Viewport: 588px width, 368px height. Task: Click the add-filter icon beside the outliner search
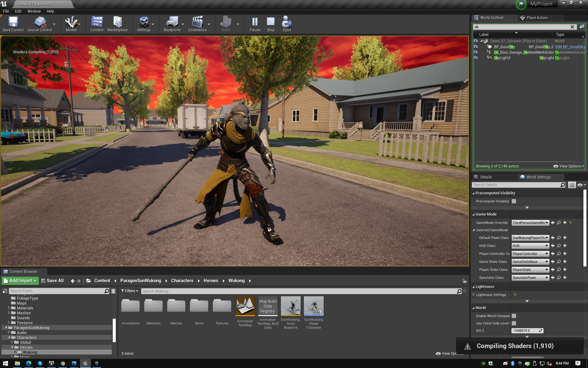pos(582,27)
